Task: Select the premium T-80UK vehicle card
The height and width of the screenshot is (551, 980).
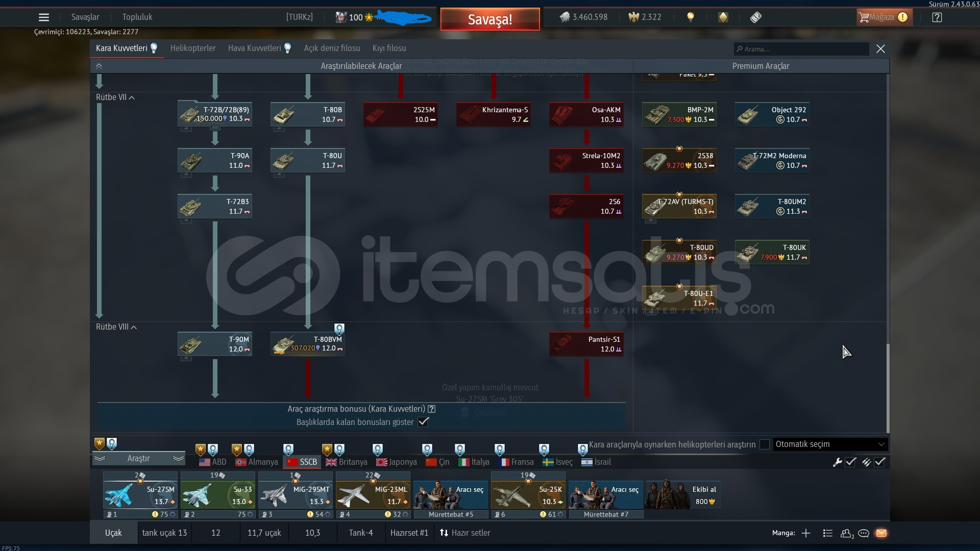Action: click(772, 253)
